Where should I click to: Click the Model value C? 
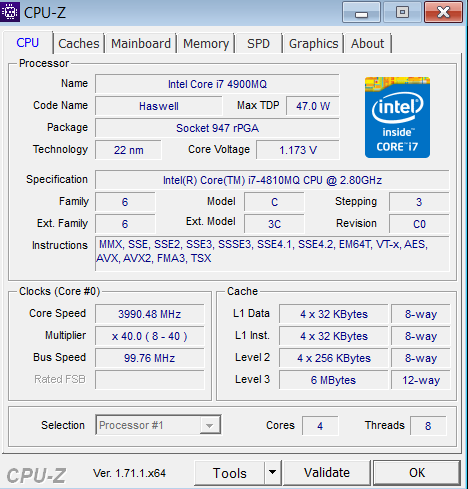tap(274, 202)
